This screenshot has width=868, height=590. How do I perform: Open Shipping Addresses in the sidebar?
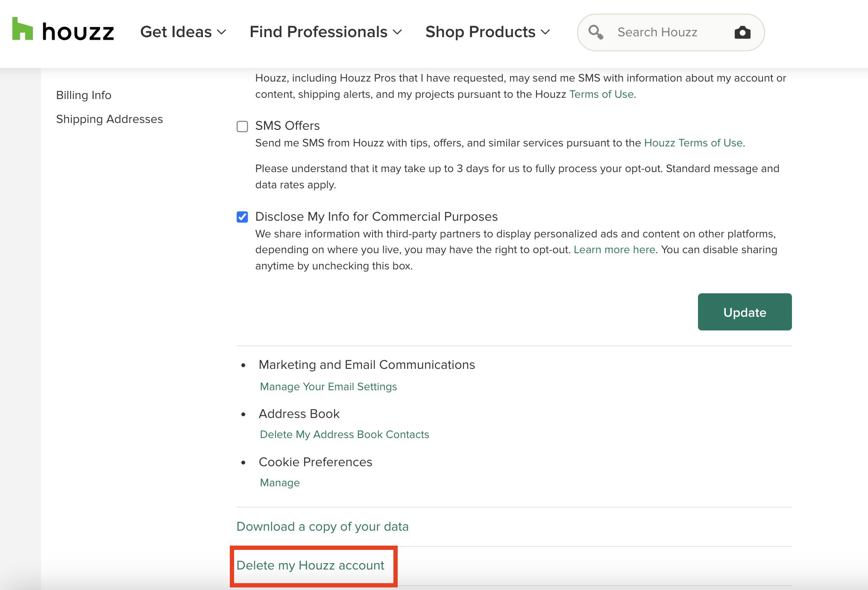click(x=109, y=119)
